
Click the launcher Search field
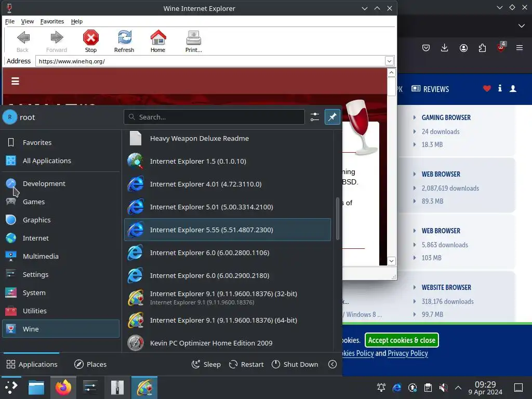(x=214, y=117)
